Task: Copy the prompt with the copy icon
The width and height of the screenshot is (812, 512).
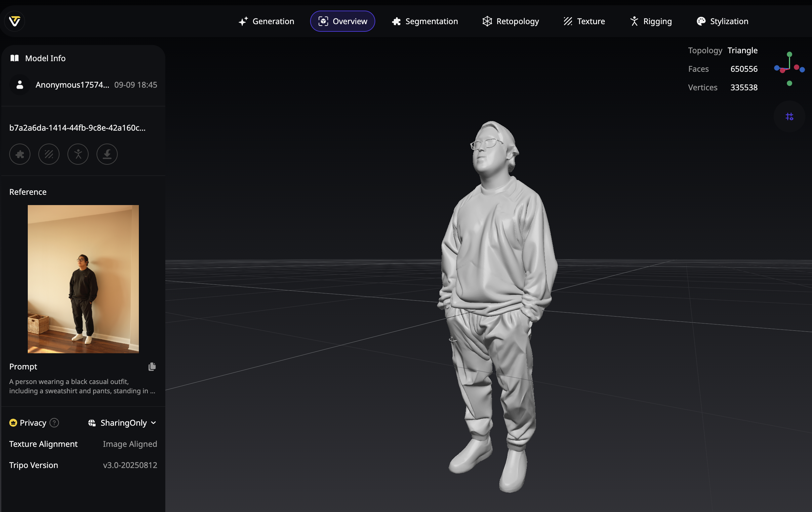Action: point(152,366)
